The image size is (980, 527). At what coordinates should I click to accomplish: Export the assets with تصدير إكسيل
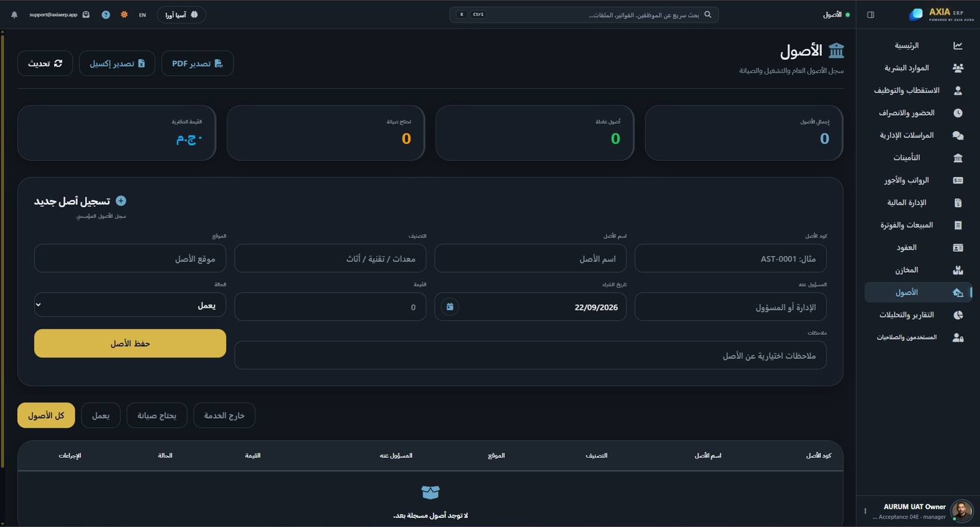pos(117,64)
